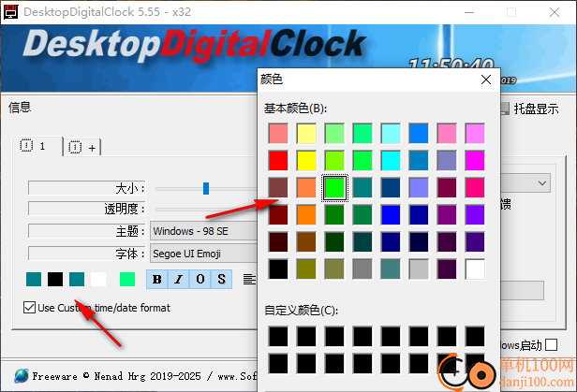Pick the black basic color swatch
The image size is (577, 392).
coord(278,269)
